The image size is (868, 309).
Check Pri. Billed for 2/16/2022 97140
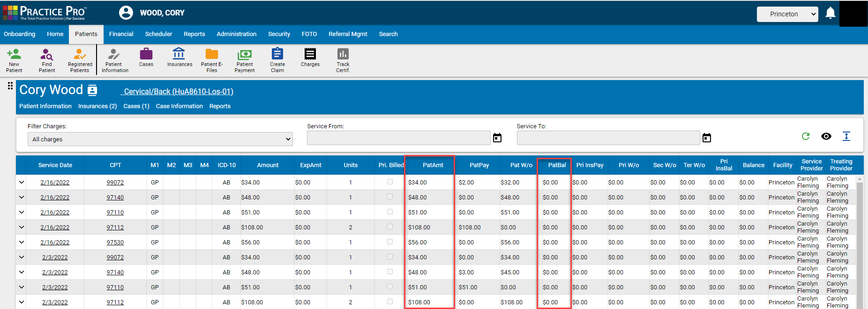390,197
